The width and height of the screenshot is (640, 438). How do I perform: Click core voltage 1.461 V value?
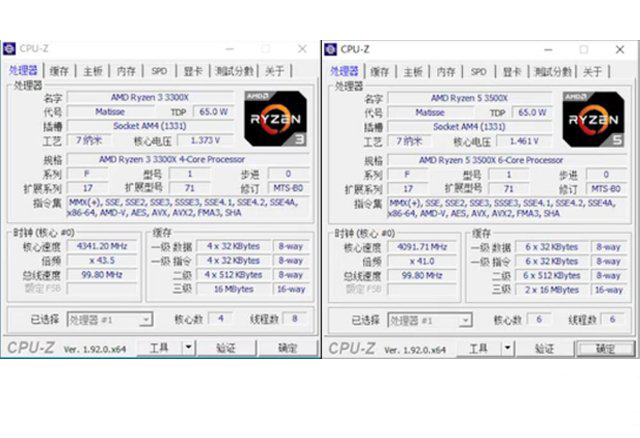(524, 141)
